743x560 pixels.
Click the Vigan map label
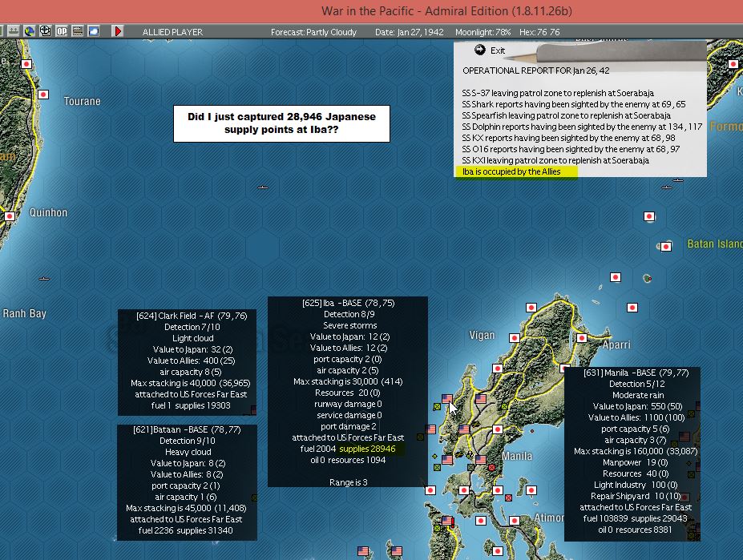coord(482,336)
